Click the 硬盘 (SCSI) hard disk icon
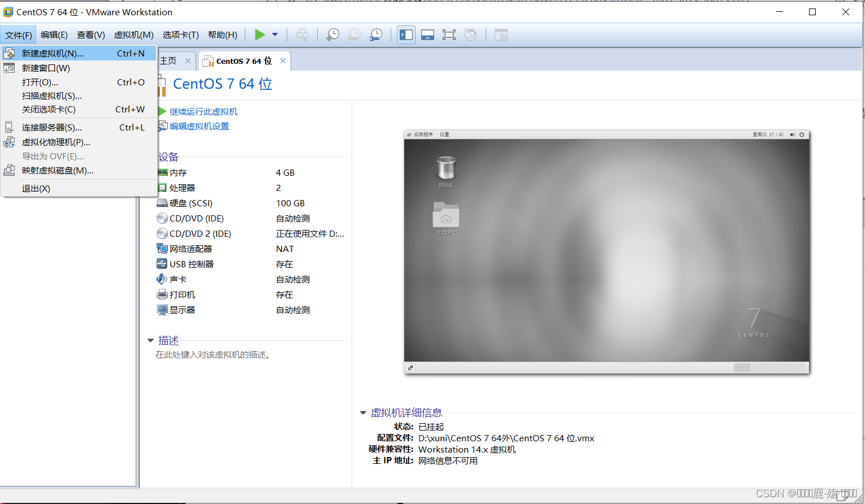The image size is (865, 504). click(162, 203)
